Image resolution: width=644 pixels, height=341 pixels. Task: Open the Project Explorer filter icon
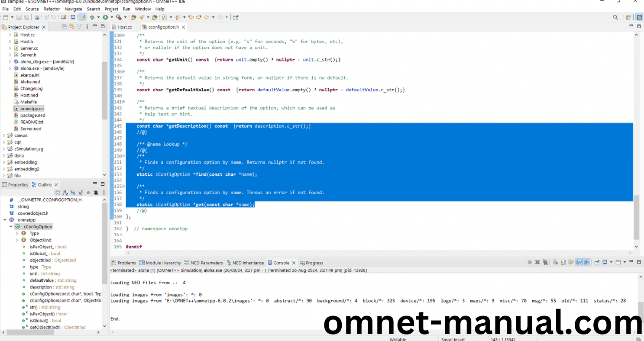tap(79, 27)
